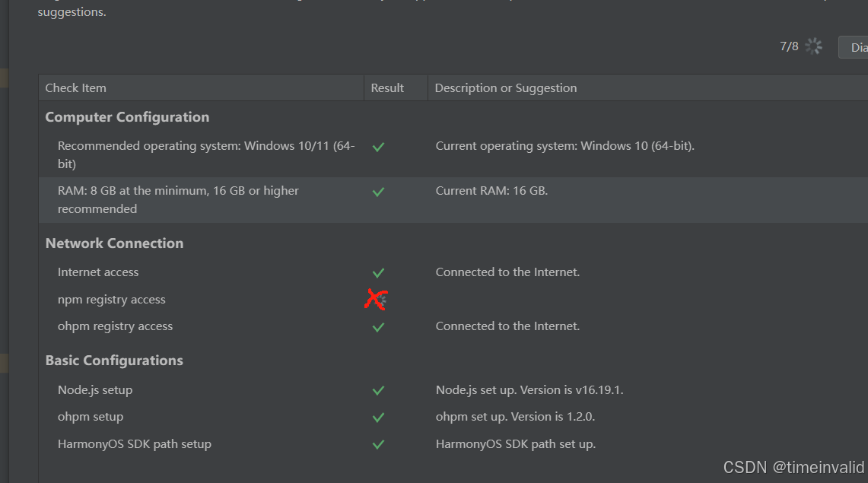Click the Node.js version v16.19.1 description
This screenshot has height=483, width=868.
point(529,390)
